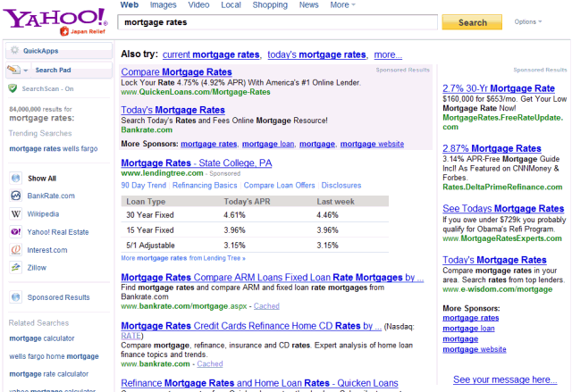The image size is (572, 392).
Task: Open the More search categories dropdown
Action: pyautogui.click(x=342, y=5)
